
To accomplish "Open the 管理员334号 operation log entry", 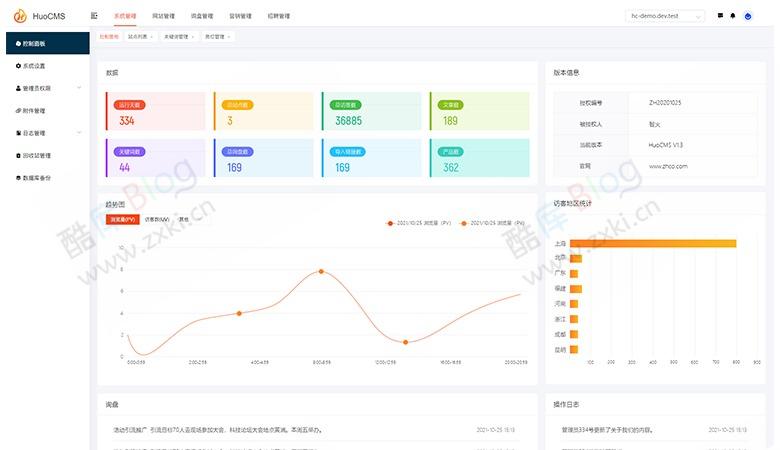I will click(x=655, y=430).
